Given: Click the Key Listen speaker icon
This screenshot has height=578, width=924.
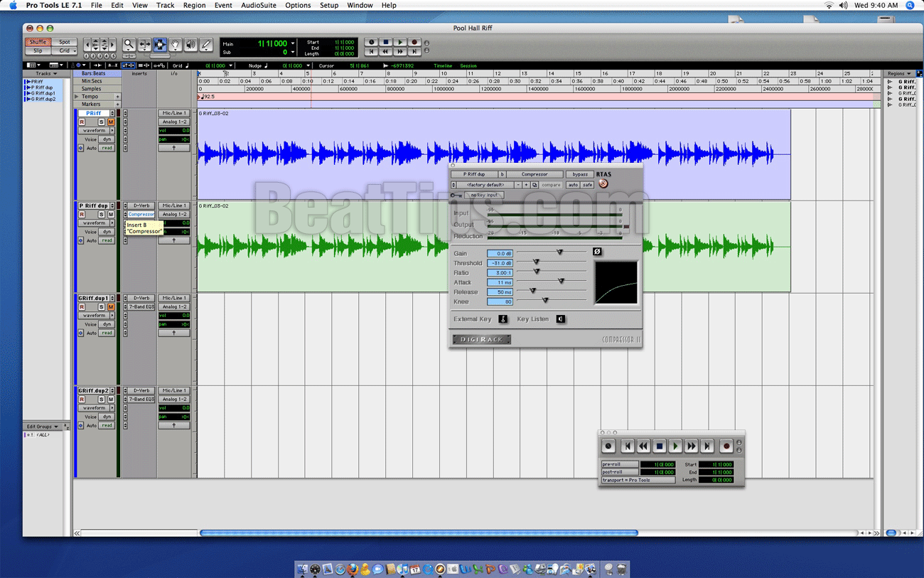Looking at the screenshot, I should tap(560, 319).
